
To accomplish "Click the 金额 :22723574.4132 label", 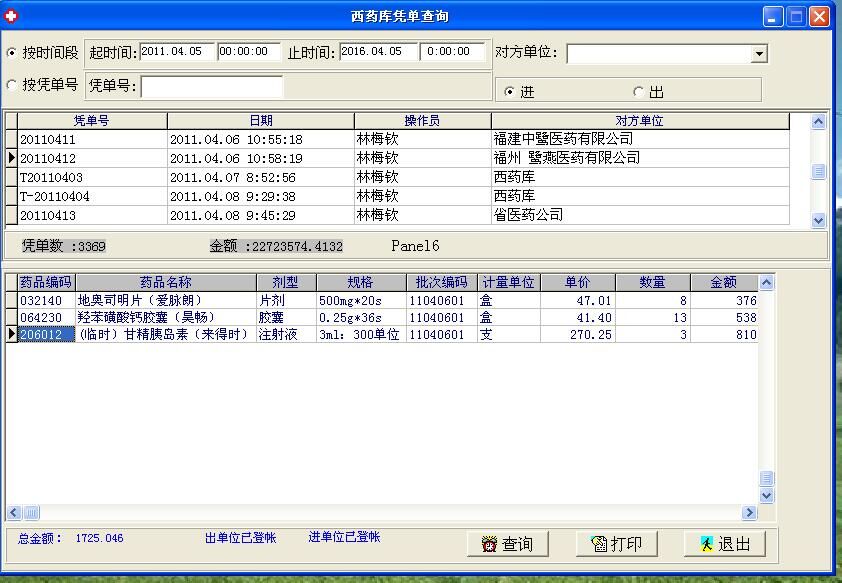I will pyautogui.click(x=276, y=246).
